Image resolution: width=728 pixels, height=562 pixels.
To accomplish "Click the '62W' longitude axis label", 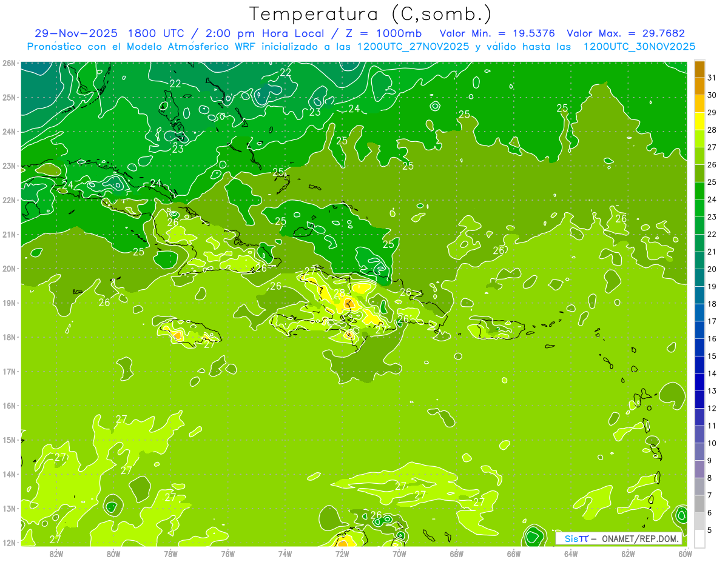I will click(x=628, y=554).
